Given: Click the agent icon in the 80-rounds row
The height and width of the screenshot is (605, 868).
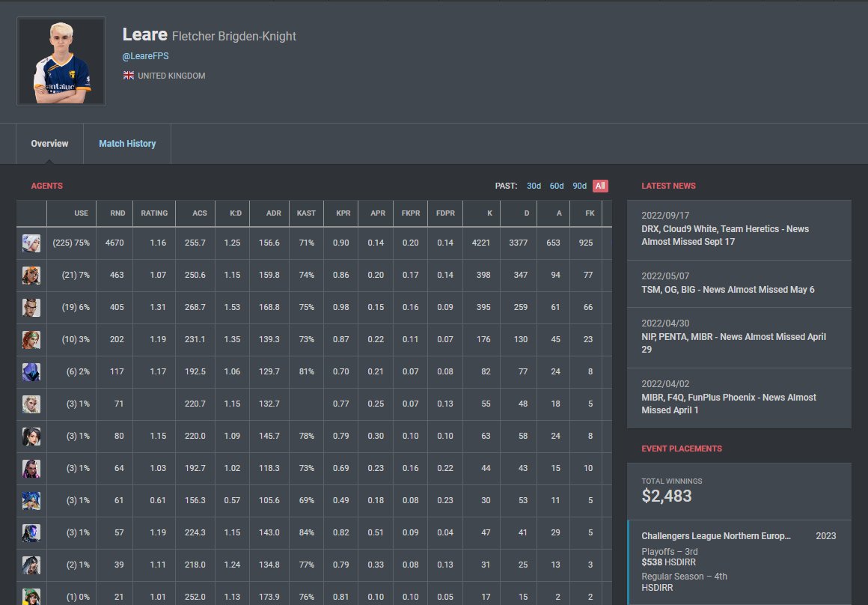Looking at the screenshot, I should point(31,436).
